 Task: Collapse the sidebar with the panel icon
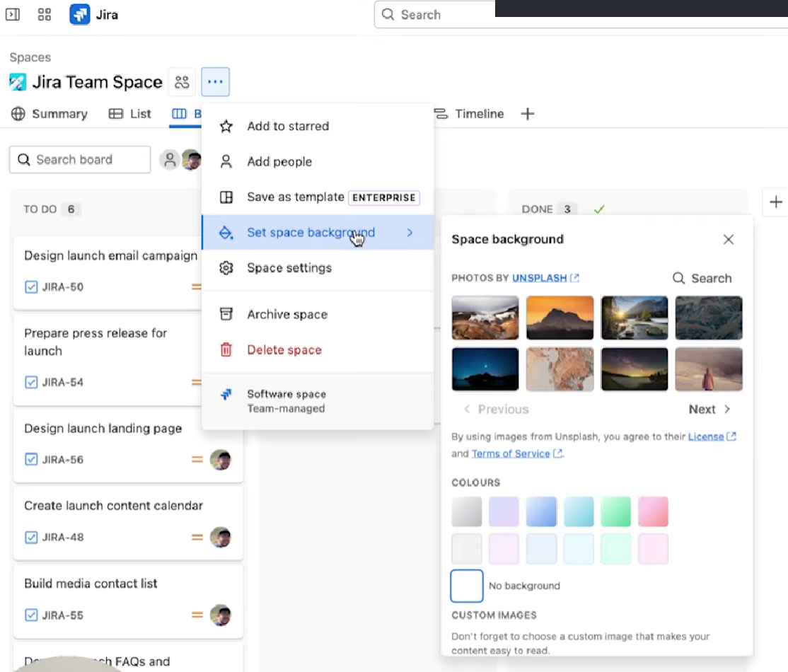tap(12, 14)
